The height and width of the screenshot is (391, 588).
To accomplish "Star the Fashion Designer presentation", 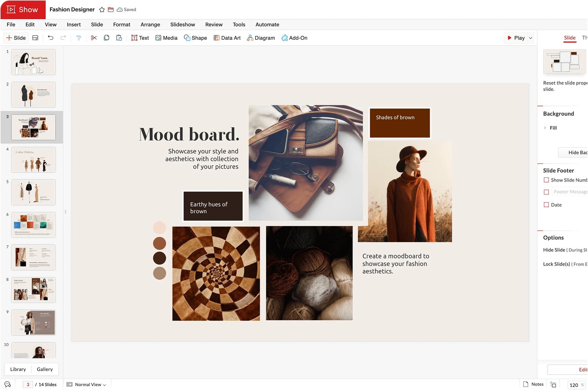I will coord(102,10).
